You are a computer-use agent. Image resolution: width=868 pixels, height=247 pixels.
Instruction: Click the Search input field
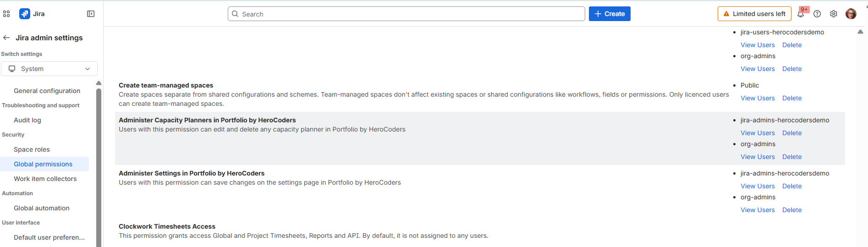[407, 14]
